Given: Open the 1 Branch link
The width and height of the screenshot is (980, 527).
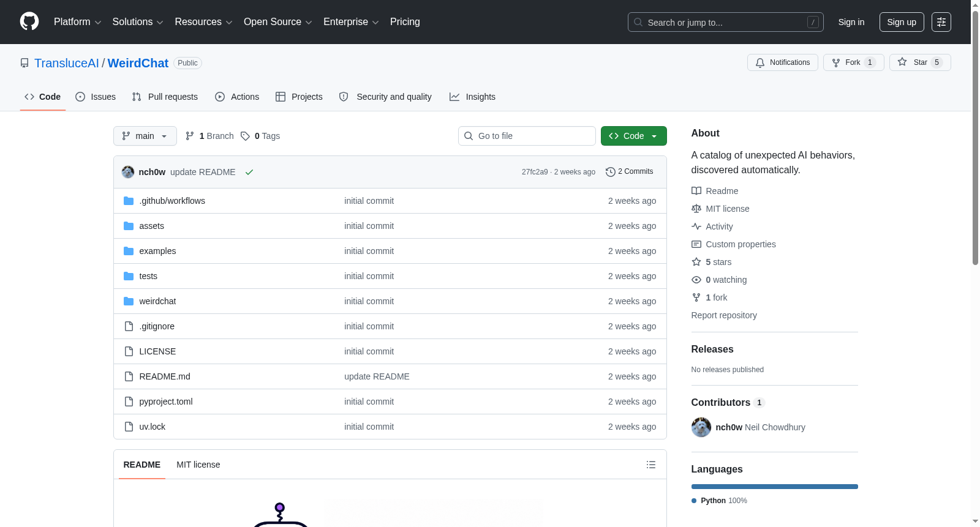Looking at the screenshot, I should [x=209, y=136].
